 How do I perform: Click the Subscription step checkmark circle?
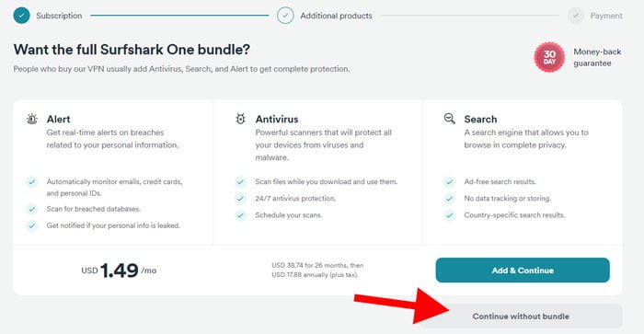[x=21, y=16]
